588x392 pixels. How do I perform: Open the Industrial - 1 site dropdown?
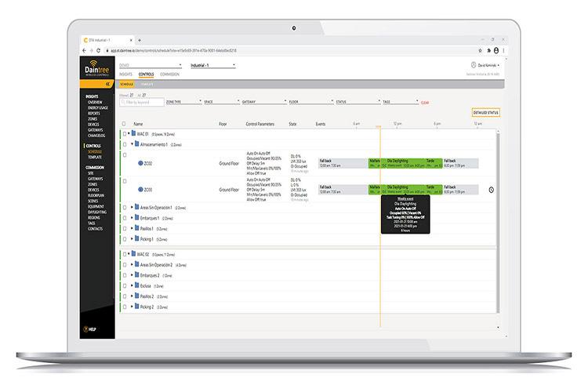pos(213,65)
